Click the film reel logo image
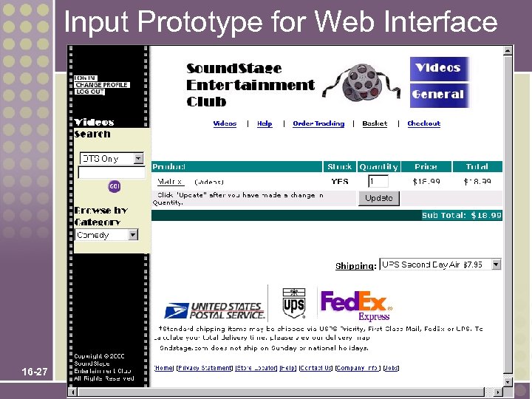The height and width of the screenshot is (399, 532). click(361, 83)
